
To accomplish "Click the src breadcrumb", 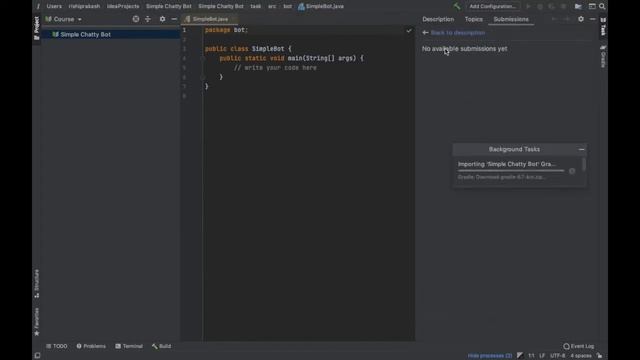I will pos(272,6).
